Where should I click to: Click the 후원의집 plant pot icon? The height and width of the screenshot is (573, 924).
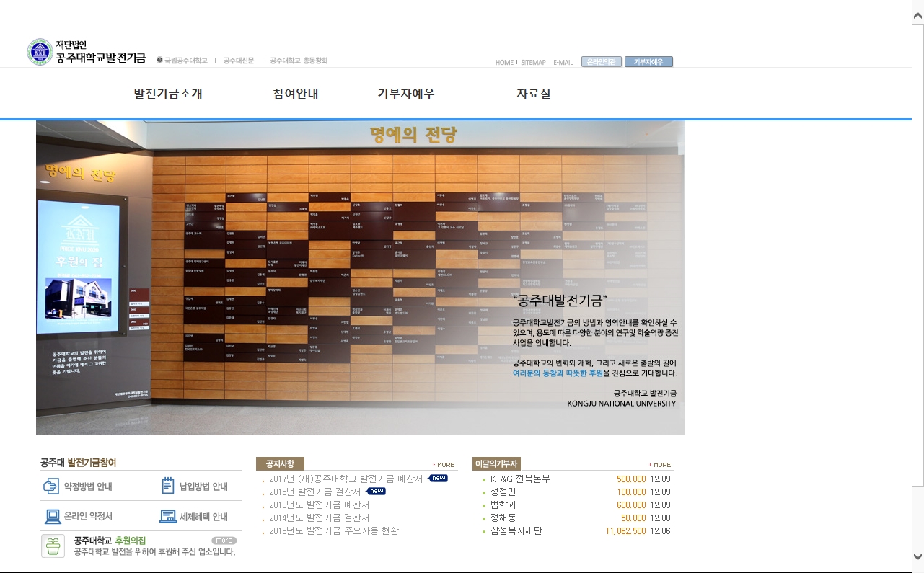click(x=53, y=546)
